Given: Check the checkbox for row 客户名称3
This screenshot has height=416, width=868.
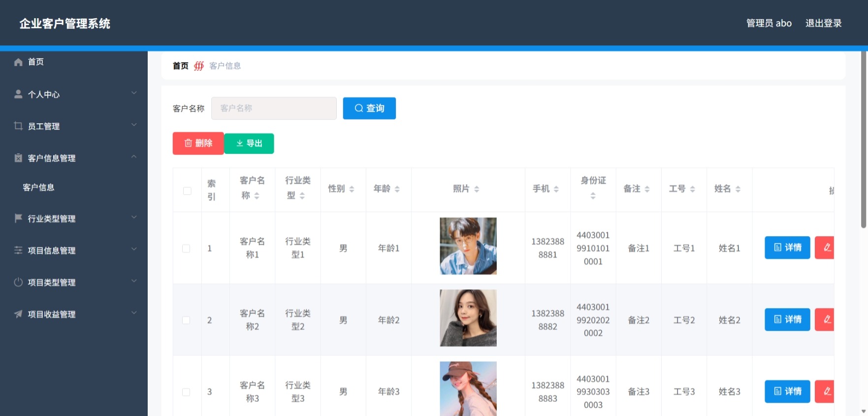Looking at the screenshot, I should pos(186,392).
